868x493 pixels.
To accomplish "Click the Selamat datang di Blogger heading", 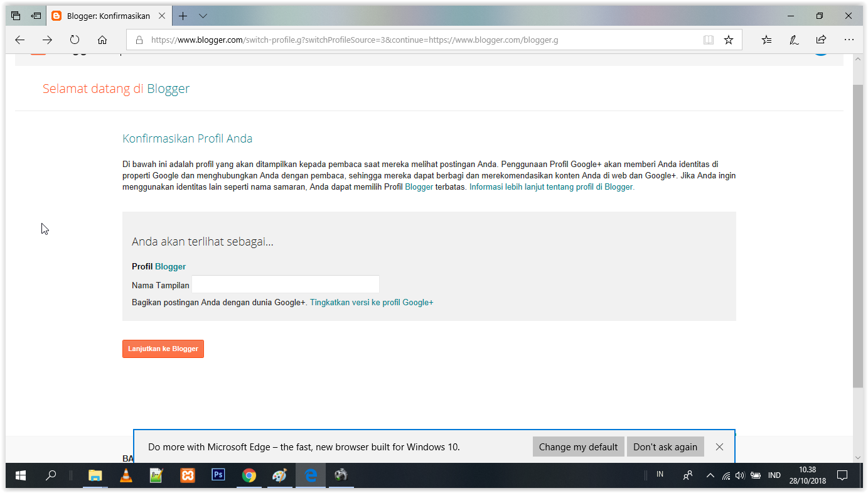I will pyautogui.click(x=116, y=89).
